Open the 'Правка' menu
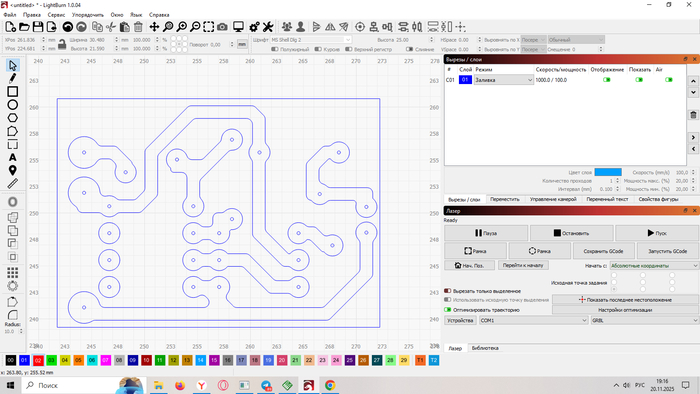 pos(32,15)
